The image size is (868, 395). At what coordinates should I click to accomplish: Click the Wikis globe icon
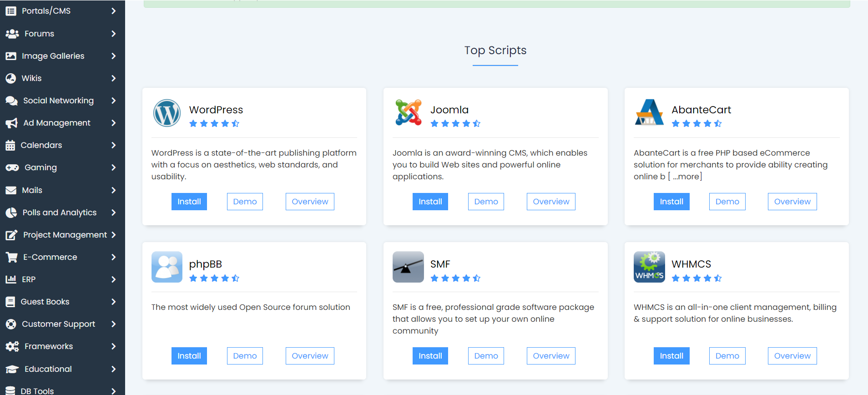point(11,78)
